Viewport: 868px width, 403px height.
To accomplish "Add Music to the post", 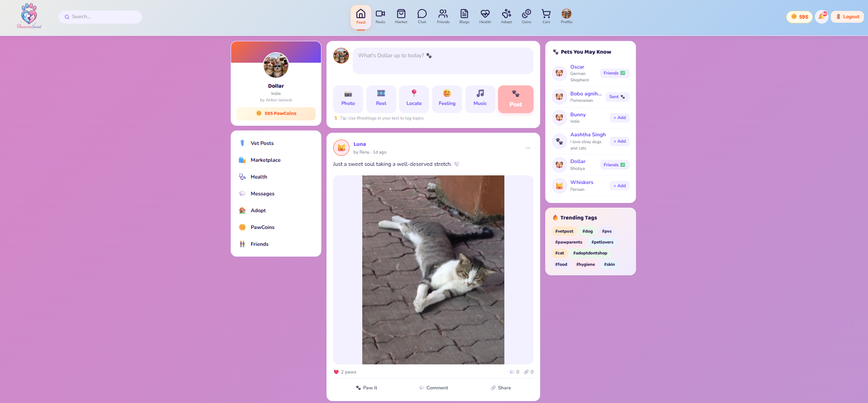I will coord(480,99).
